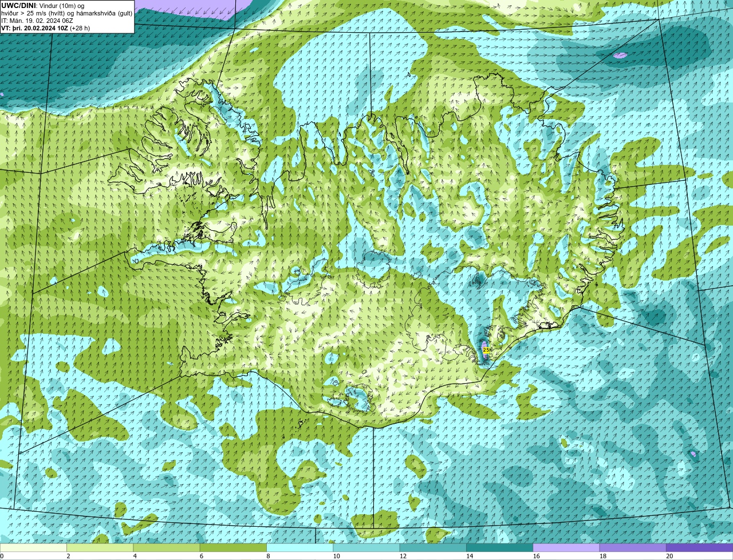Click the 'IT: Mán. 19. 02. 2024 06Z' line

(x=37, y=21)
